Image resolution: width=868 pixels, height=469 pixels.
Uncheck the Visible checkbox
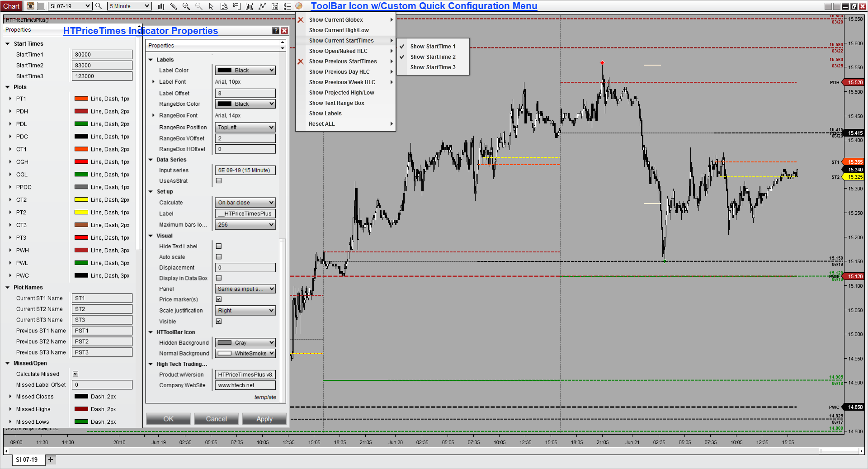tap(219, 321)
